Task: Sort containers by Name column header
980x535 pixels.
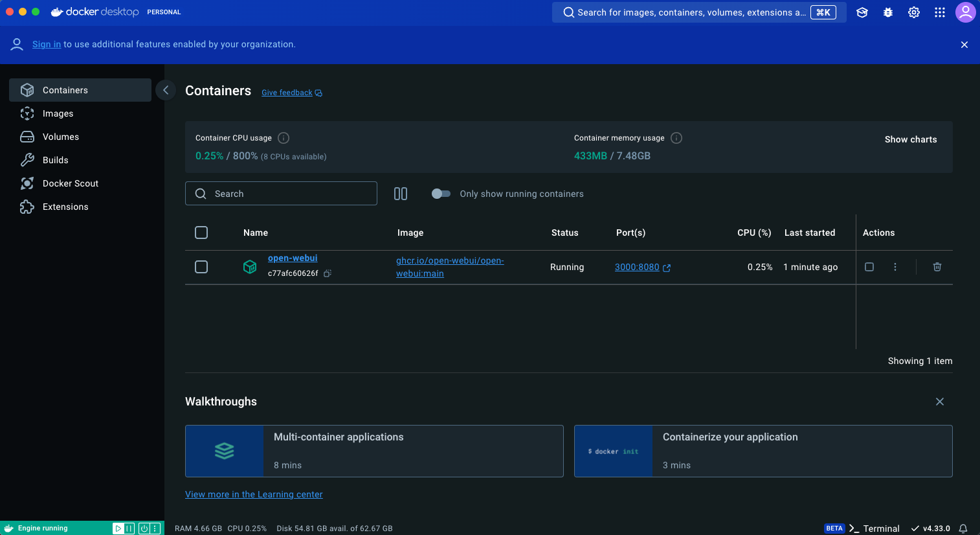Action: 256,233
